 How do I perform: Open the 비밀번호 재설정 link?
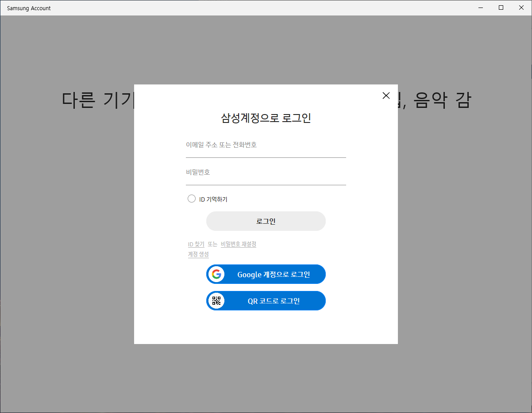(x=239, y=244)
